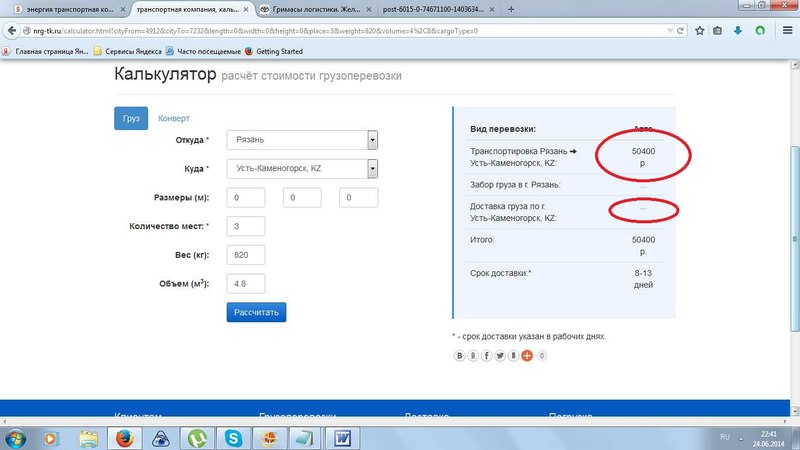Click the page vertical scrollbar thumb

point(794,239)
